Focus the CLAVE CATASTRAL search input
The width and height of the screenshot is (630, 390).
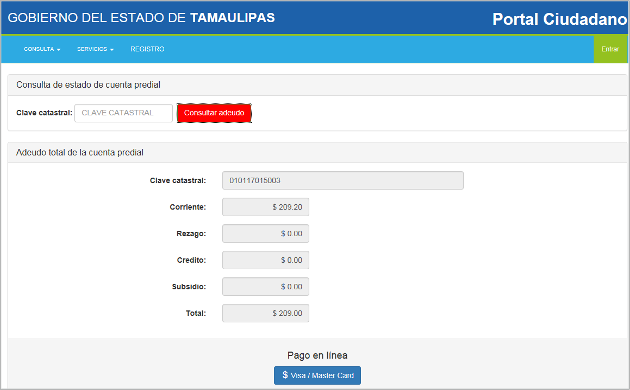coord(123,113)
